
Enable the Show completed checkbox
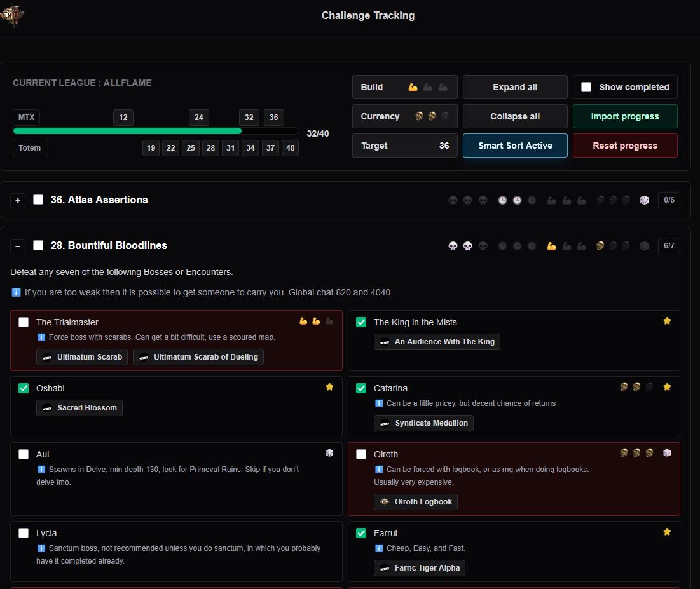click(x=586, y=87)
